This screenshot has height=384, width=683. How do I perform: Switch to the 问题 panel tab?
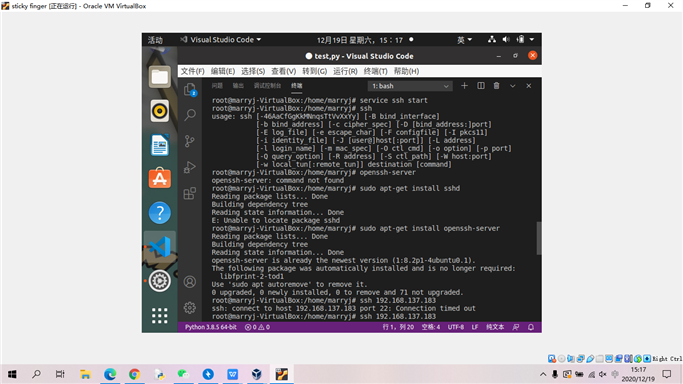pos(217,86)
